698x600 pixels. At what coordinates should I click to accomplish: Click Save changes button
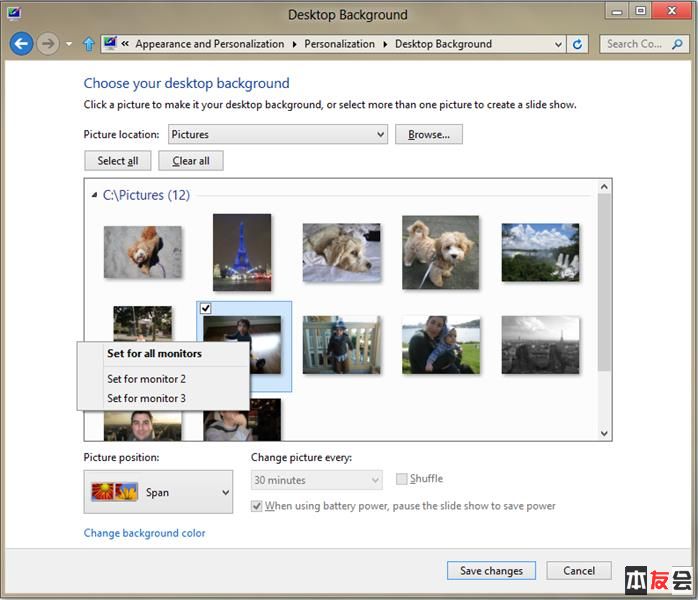491,571
